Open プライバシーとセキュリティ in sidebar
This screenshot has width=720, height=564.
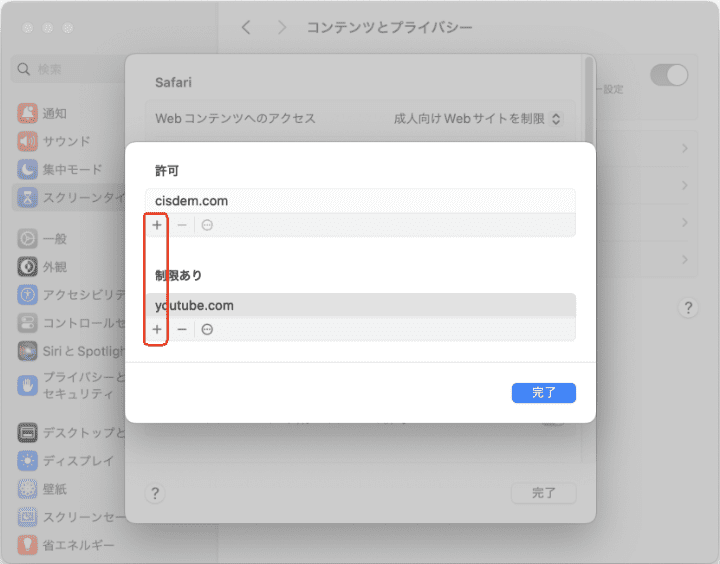[x=69, y=385]
